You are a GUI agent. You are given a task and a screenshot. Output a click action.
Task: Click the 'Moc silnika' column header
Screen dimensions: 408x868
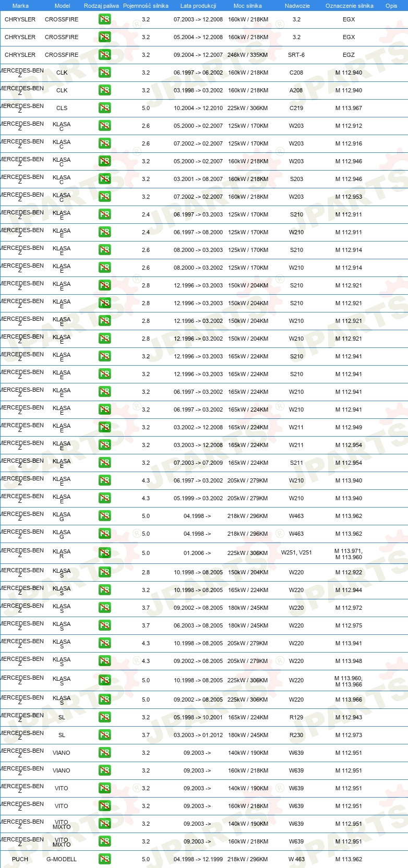tap(248, 6)
